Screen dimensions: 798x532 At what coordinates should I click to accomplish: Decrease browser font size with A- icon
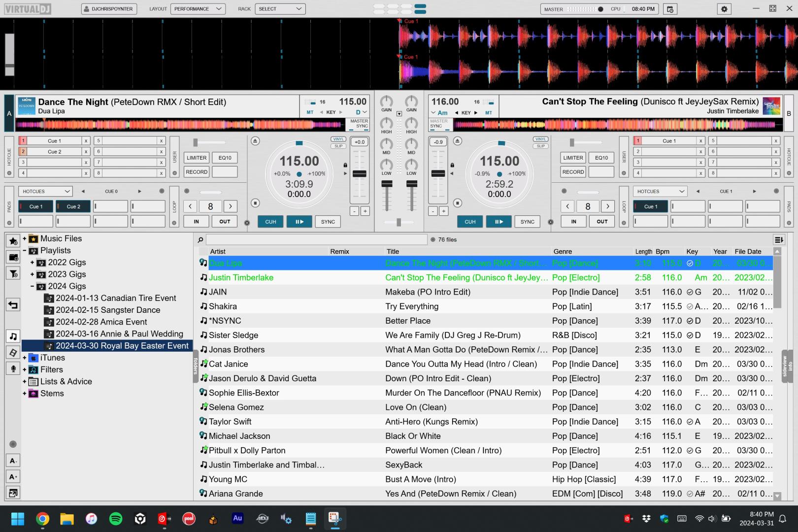click(x=13, y=461)
